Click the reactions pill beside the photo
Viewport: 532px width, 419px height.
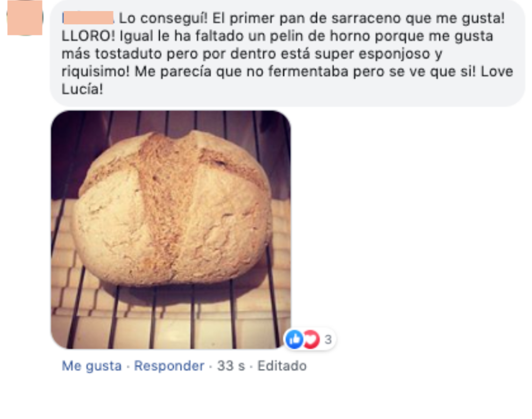(x=310, y=339)
